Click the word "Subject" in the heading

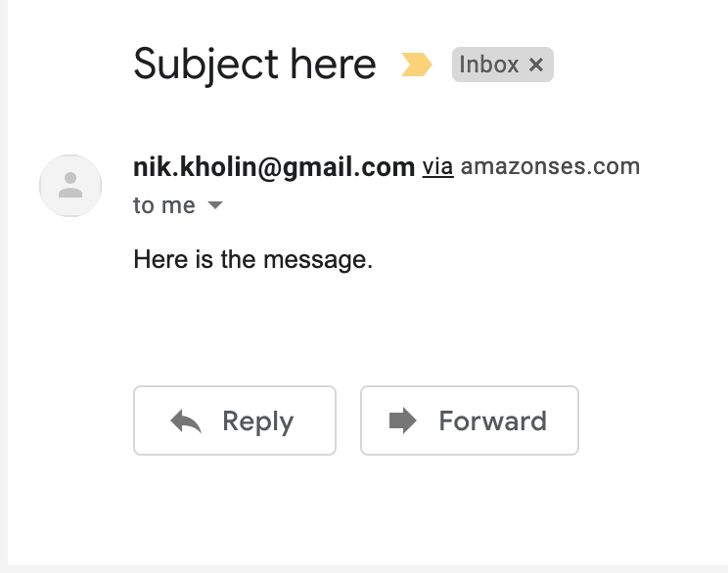[x=205, y=65]
